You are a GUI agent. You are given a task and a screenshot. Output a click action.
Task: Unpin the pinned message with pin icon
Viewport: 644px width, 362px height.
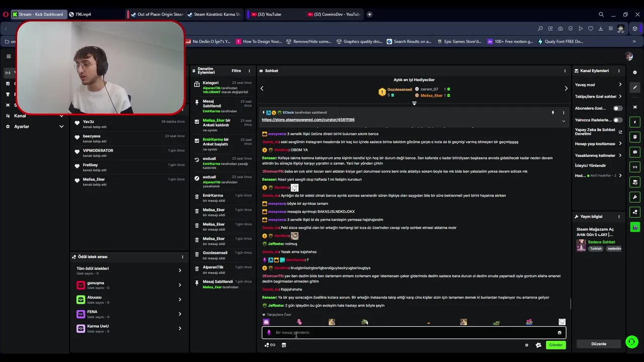(552, 113)
